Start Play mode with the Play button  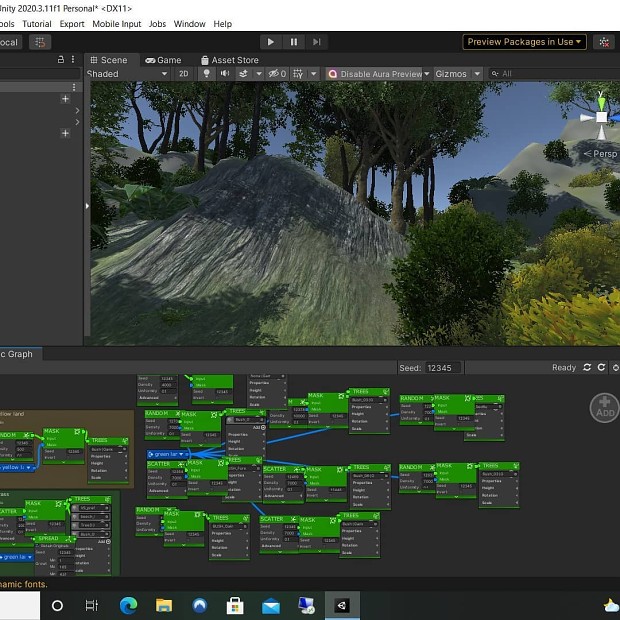pyautogui.click(x=271, y=42)
